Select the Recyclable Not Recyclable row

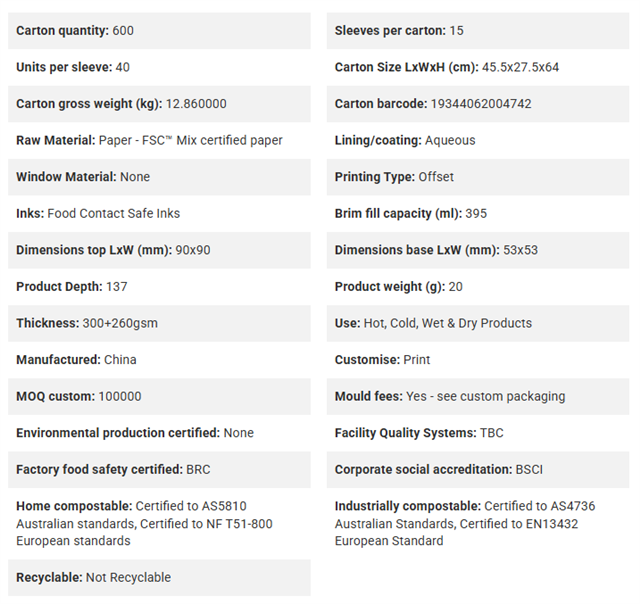(x=159, y=577)
